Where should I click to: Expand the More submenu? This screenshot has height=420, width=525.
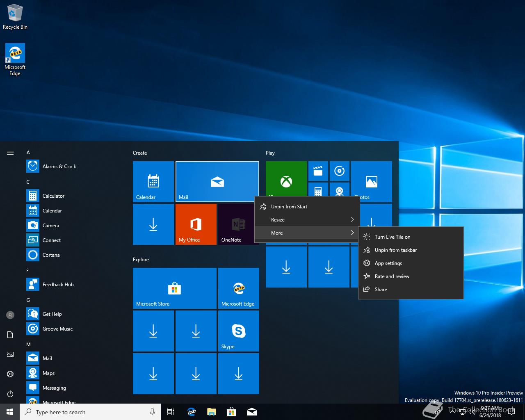[x=307, y=233]
